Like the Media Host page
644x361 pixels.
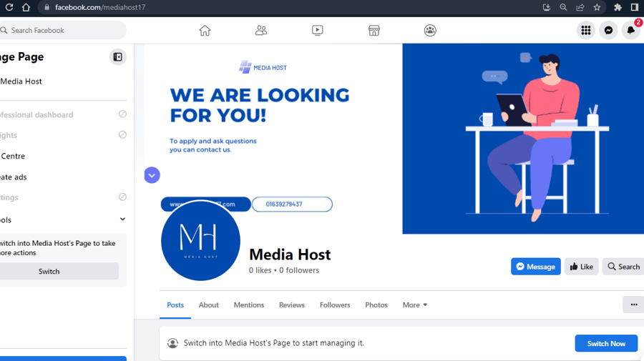pyautogui.click(x=581, y=267)
